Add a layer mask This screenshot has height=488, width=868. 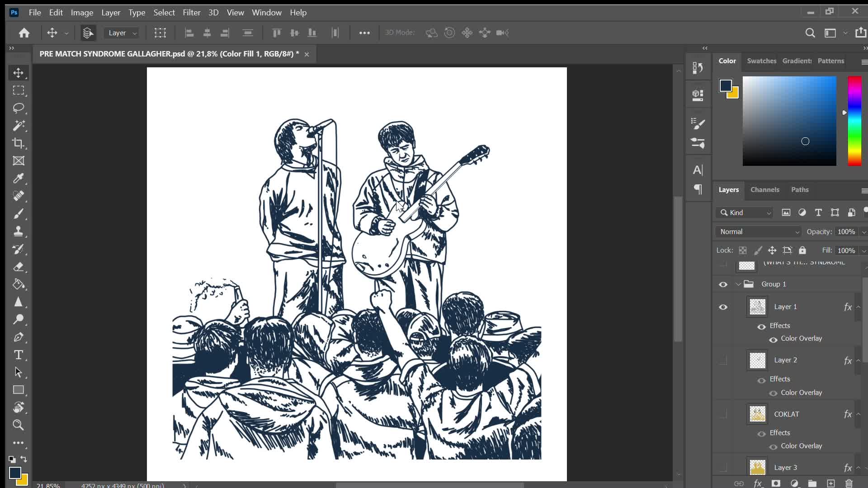point(776,483)
